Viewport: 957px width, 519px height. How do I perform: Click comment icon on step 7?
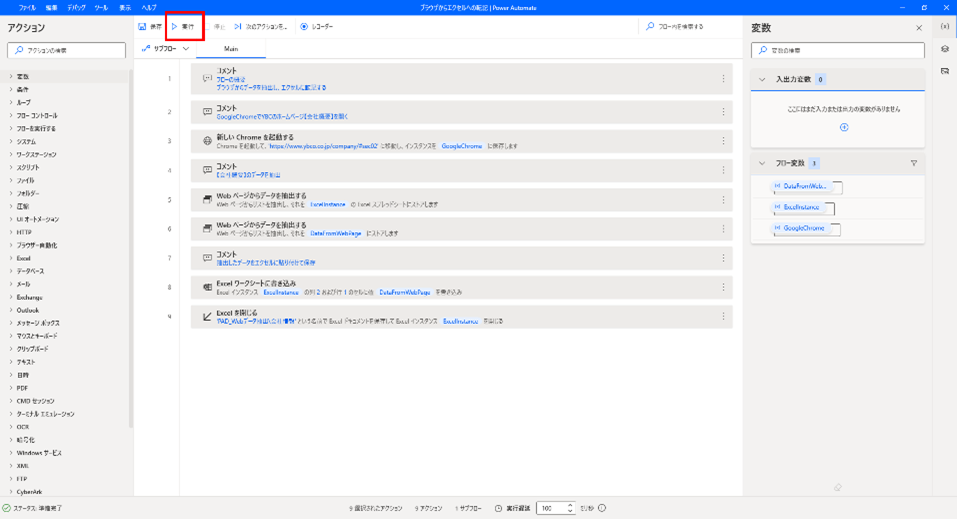coord(207,258)
